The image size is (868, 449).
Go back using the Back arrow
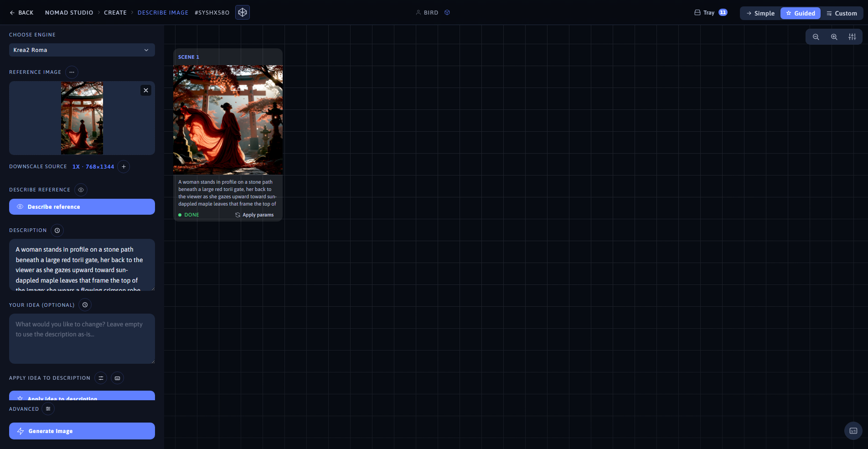click(x=21, y=13)
